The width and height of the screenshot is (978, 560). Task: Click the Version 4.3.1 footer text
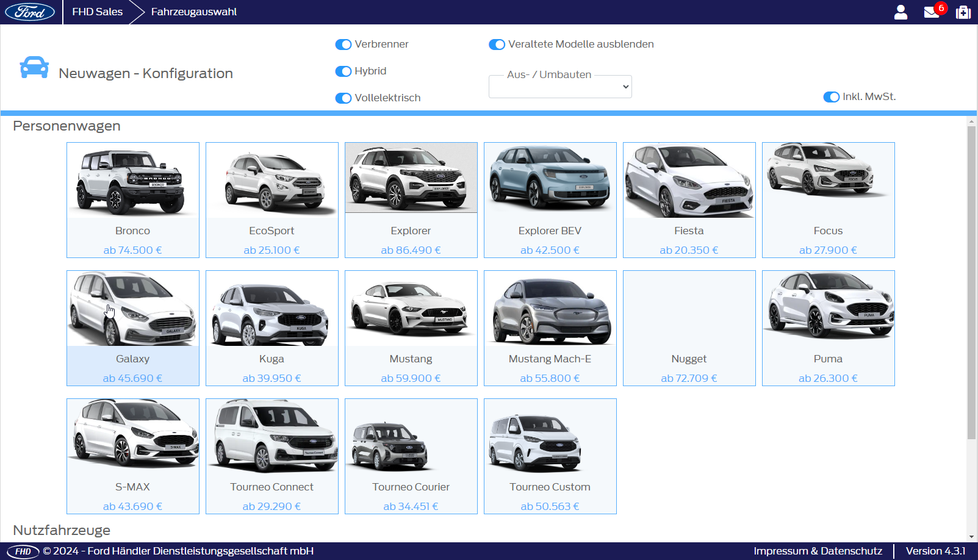(935, 551)
